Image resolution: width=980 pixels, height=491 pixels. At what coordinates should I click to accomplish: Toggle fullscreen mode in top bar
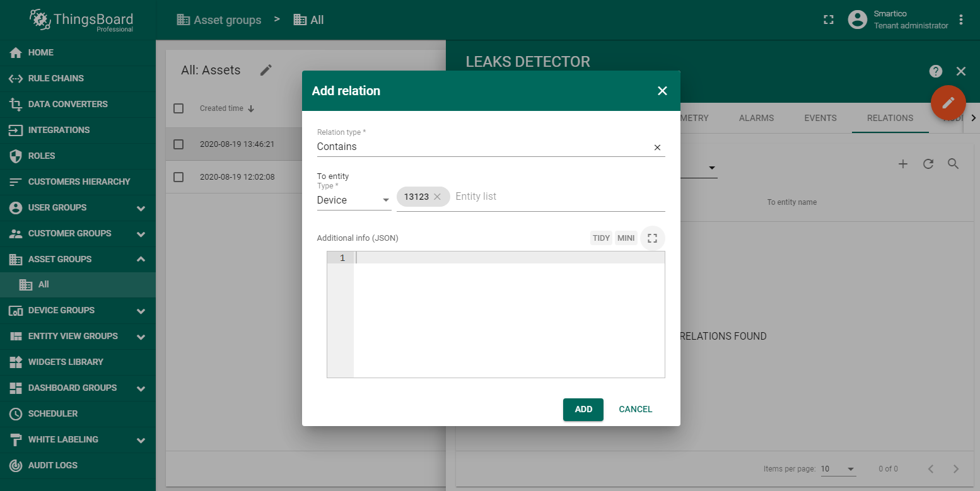click(x=829, y=20)
